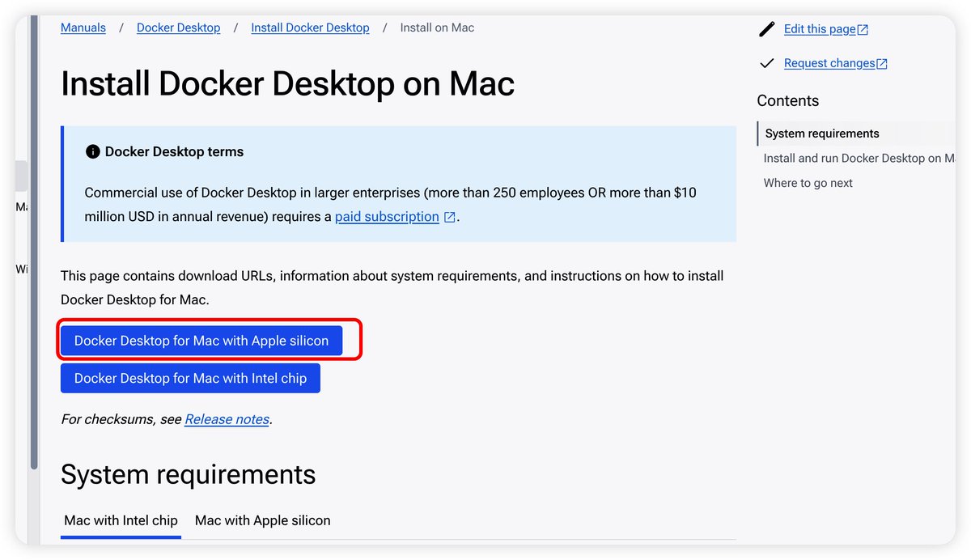Open the paid subscription link
Image resolution: width=971 pixels, height=560 pixels.
[387, 217]
